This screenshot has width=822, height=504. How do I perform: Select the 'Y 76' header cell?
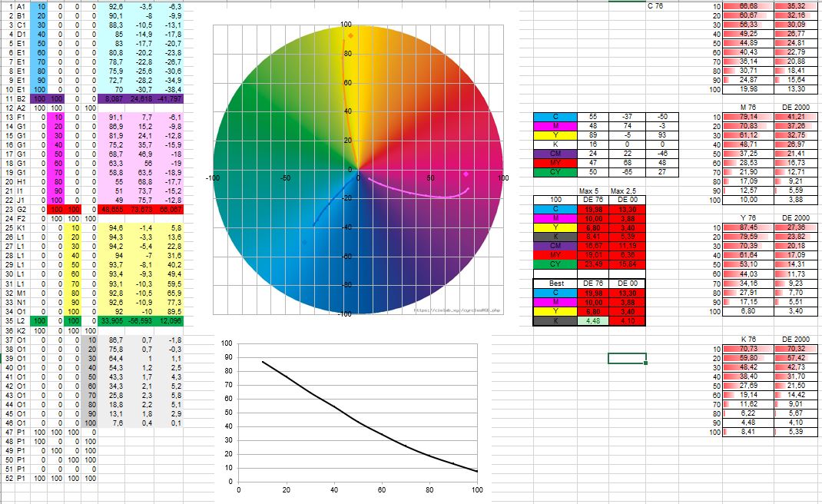coord(748,217)
